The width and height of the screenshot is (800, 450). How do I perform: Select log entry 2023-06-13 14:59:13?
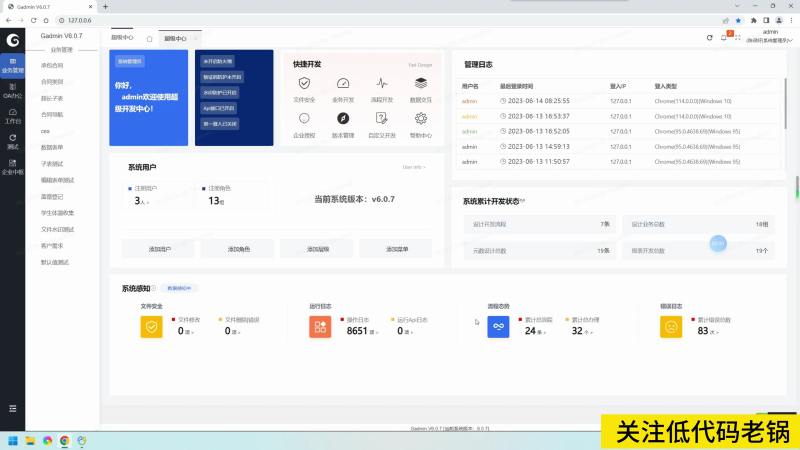point(617,146)
